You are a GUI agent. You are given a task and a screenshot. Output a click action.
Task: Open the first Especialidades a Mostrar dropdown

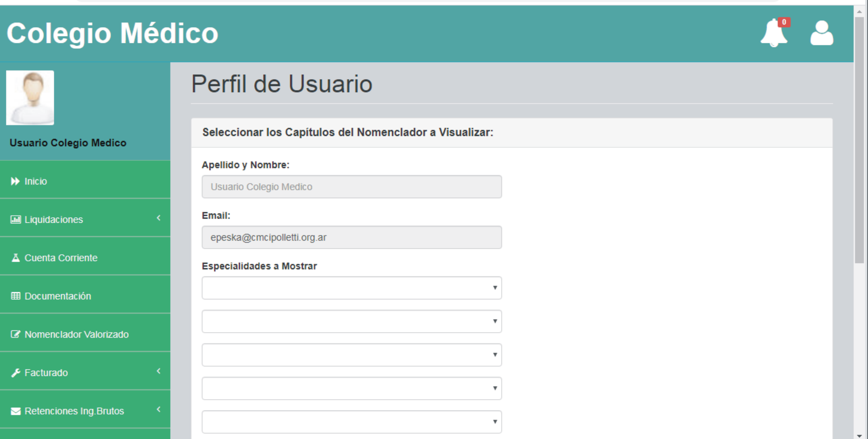click(352, 288)
